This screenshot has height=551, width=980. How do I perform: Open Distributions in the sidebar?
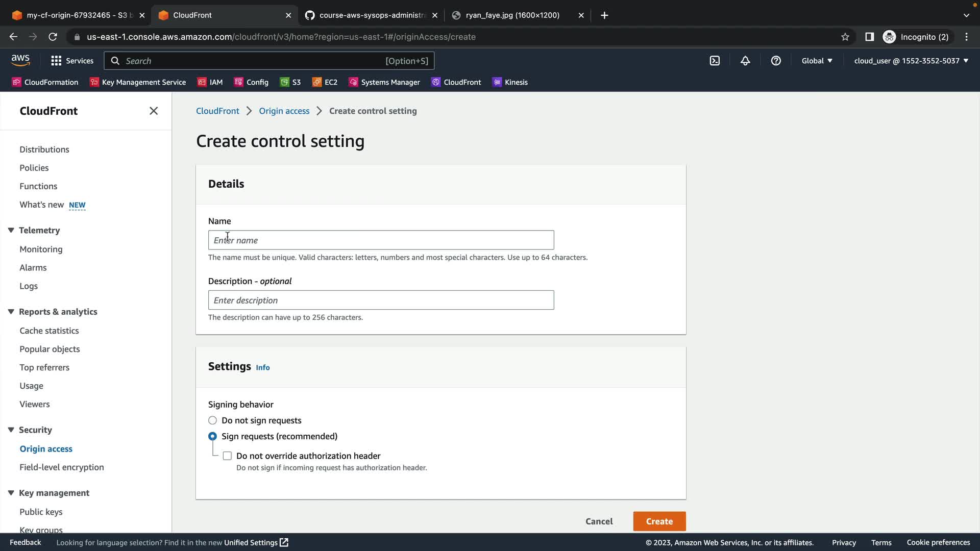coord(44,149)
